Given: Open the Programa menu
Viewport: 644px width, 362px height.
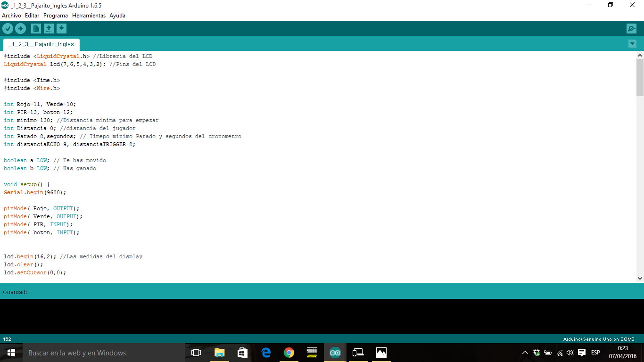Looking at the screenshot, I should [x=56, y=16].
